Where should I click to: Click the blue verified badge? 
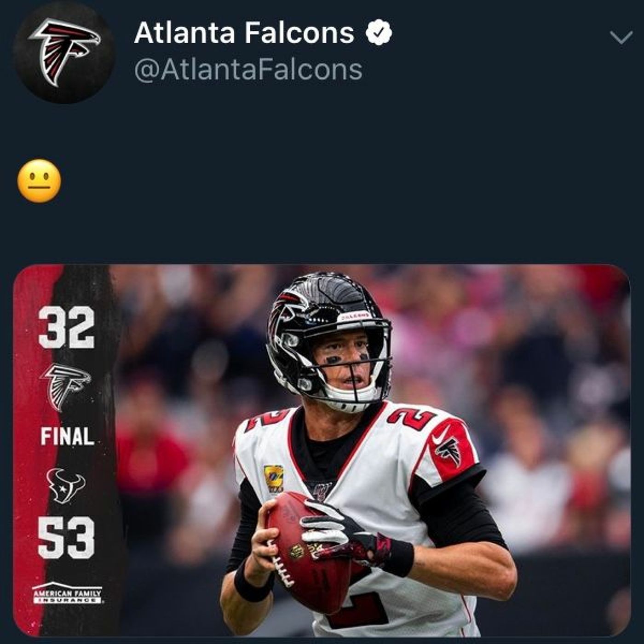click(379, 33)
